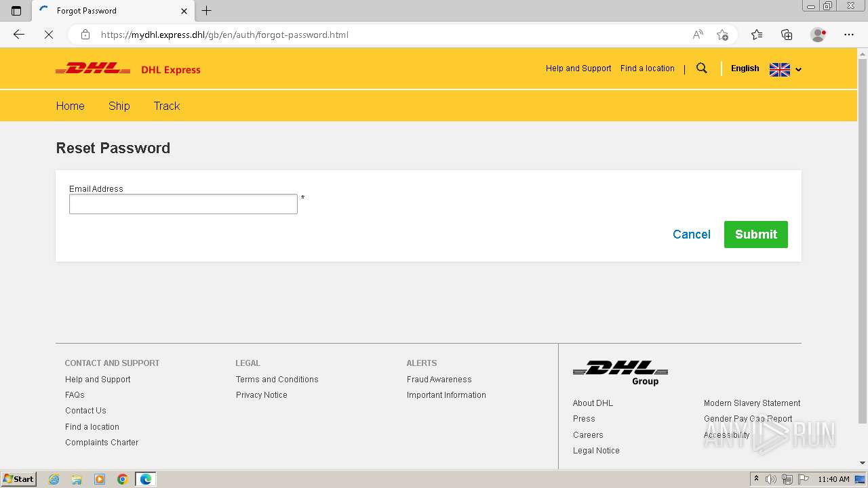Add this page to favorites star icon
Viewport: 868px width, 488px height.
pos(722,35)
